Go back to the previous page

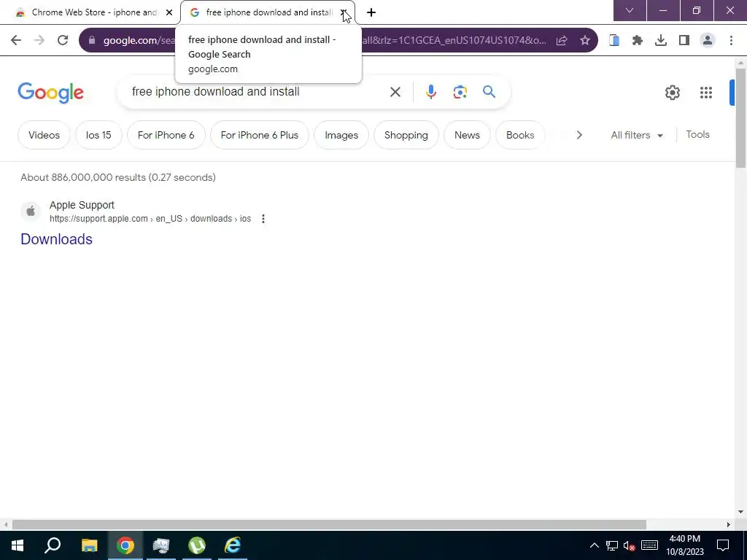[x=16, y=41]
